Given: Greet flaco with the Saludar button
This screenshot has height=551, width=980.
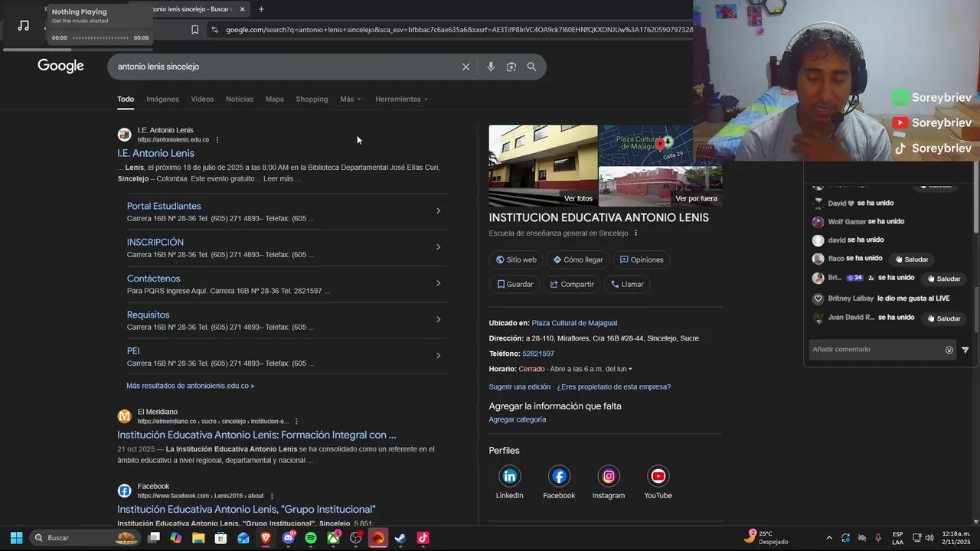Looking at the screenshot, I should coord(911,259).
